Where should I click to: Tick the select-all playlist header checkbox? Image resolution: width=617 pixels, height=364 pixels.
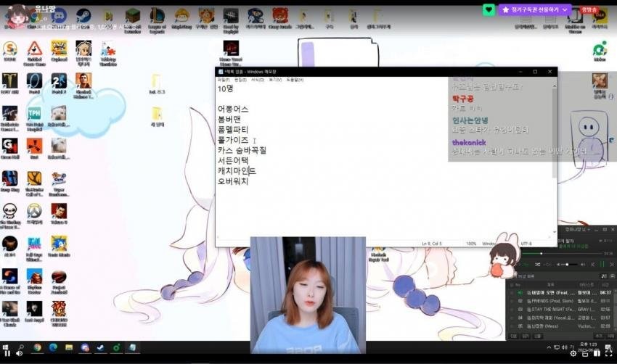click(x=512, y=284)
